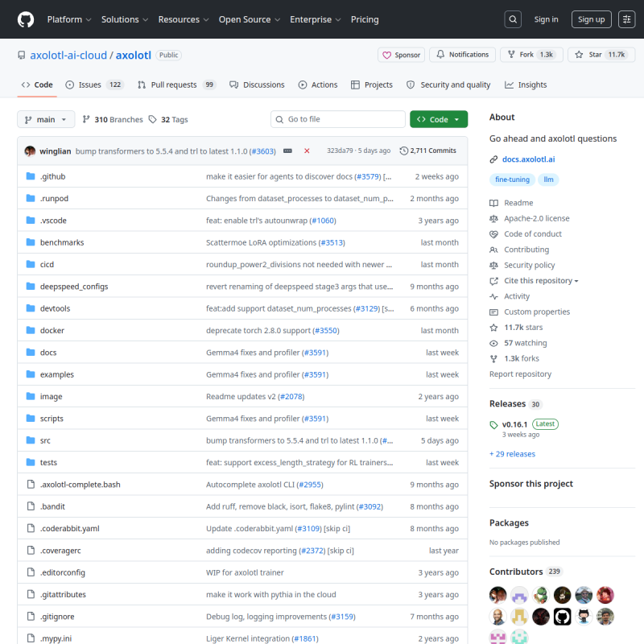The height and width of the screenshot is (644, 644).
Task: Open the examples folder
Action: [x=56, y=374]
